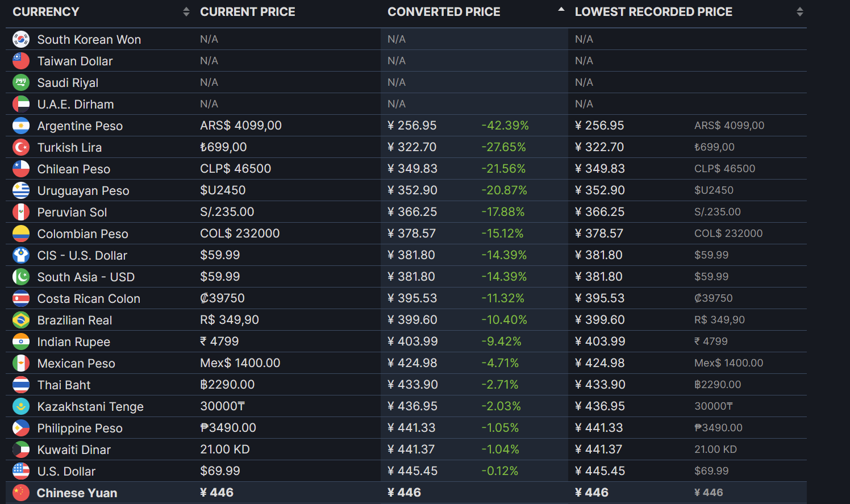This screenshot has width=850, height=504.
Task: Open the Chilean Peso currency link
Action: click(74, 169)
